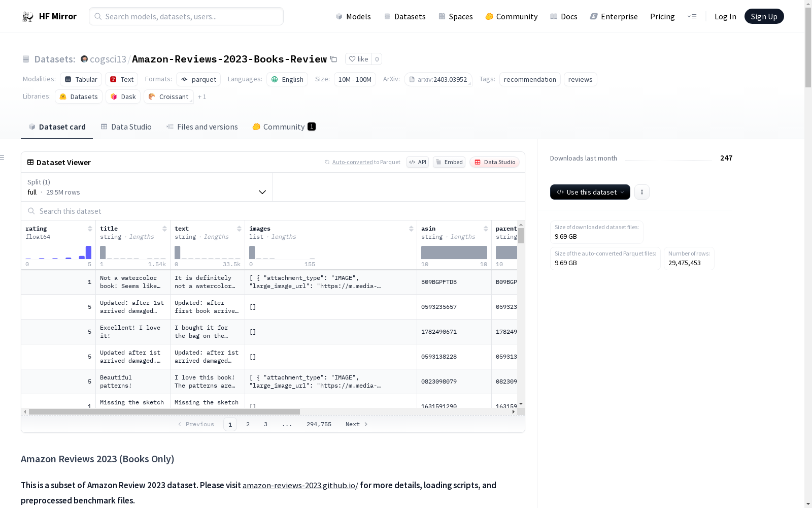This screenshot has width=812, height=508.
Task: Sort by the title column
Action: click(164, 229)
